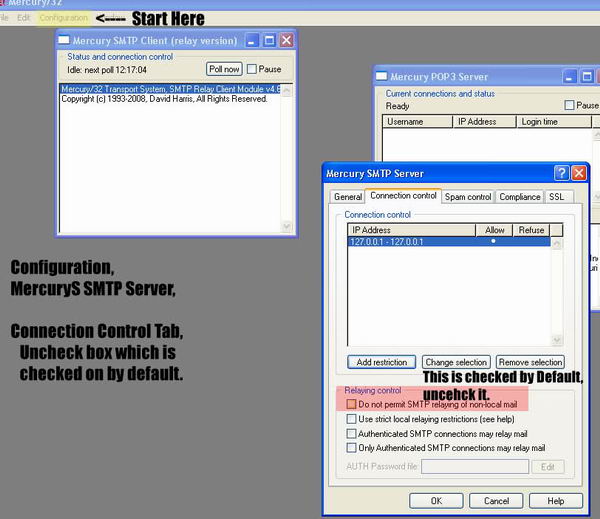Screen dimensions: 600x519
Task: Click Cancel in SMTP Server dialog
Action: click(496, 501)
